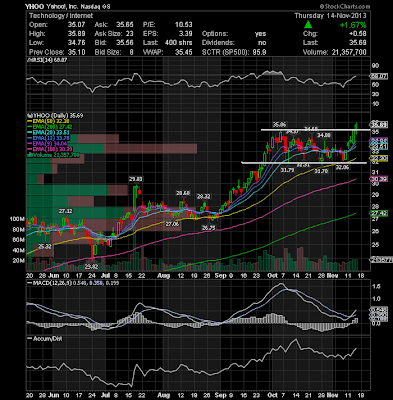Select the YHOO Yahoo! Inc. Nasdaq title
393x400 pixels.
tap(68, 6)
